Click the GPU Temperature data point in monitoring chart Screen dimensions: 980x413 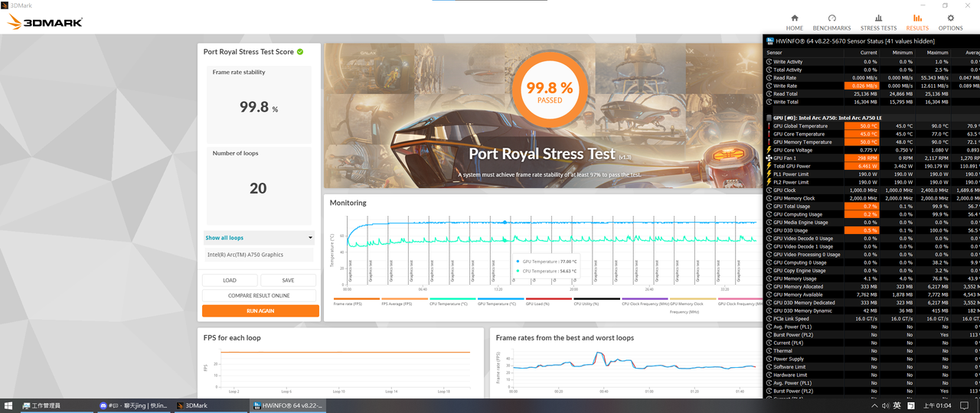[505, 223]
